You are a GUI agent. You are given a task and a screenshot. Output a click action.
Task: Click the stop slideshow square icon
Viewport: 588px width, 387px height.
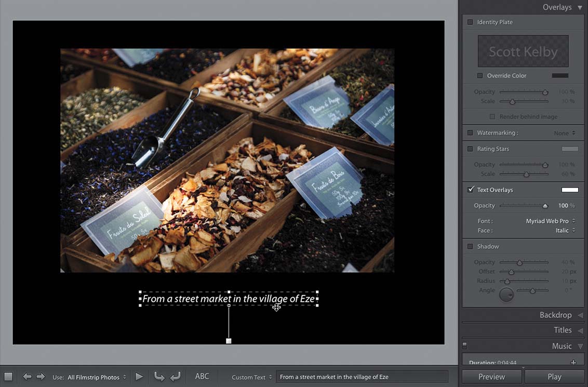8,377
